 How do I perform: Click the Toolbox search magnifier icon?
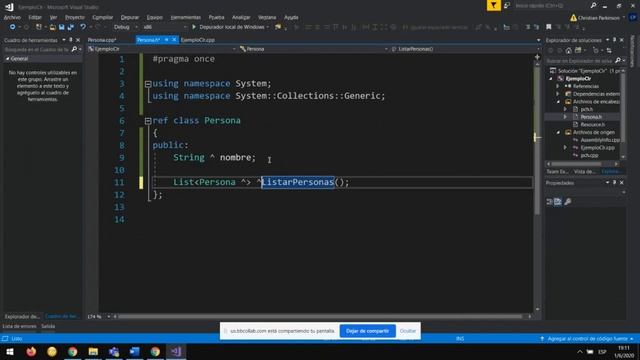pyautogui.click(x=74, y=49)
